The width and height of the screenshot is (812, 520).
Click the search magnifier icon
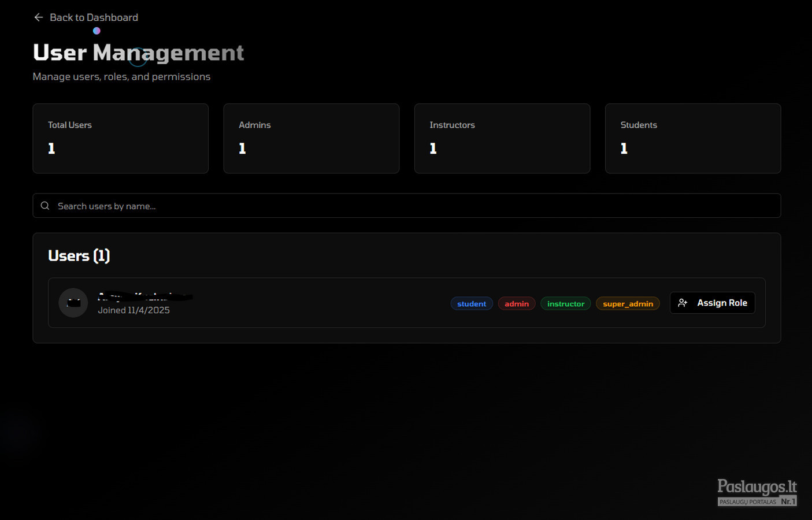tap(45, 206)
